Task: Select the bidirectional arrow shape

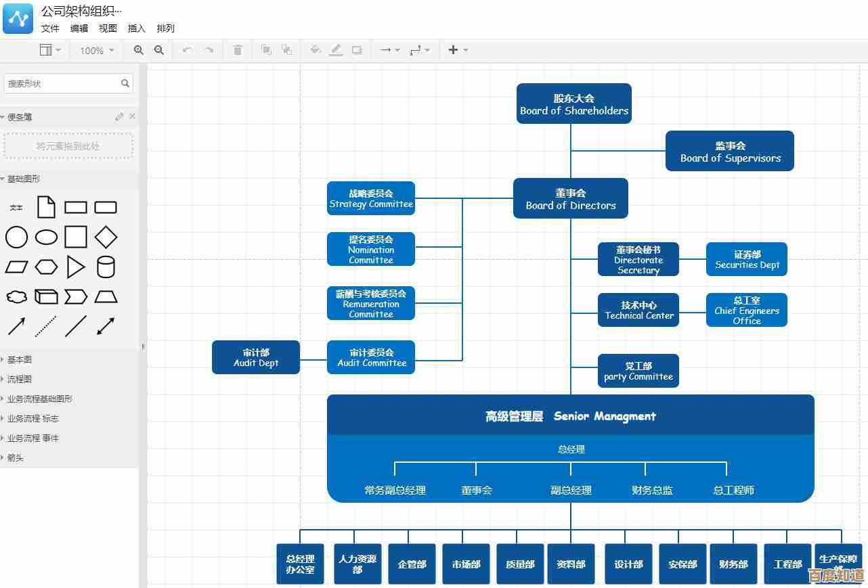Action: click(106, 326)
